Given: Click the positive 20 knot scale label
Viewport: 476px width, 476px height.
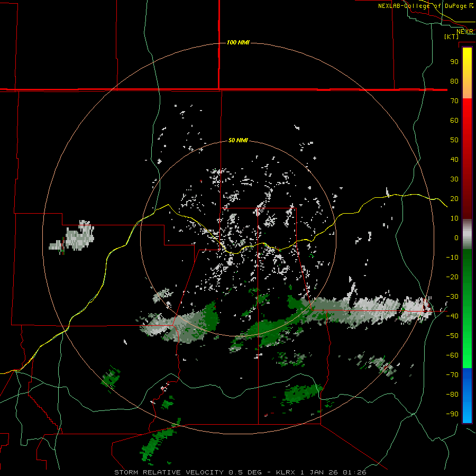Looking at the screenshot, I should pyautogui.click(x=454, y=199).
